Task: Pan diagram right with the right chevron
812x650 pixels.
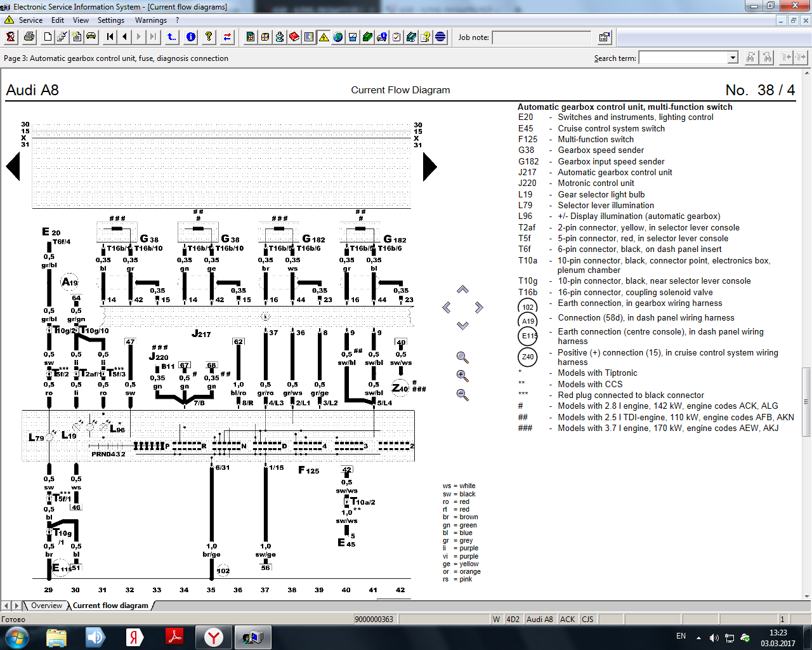Action: 479,307
